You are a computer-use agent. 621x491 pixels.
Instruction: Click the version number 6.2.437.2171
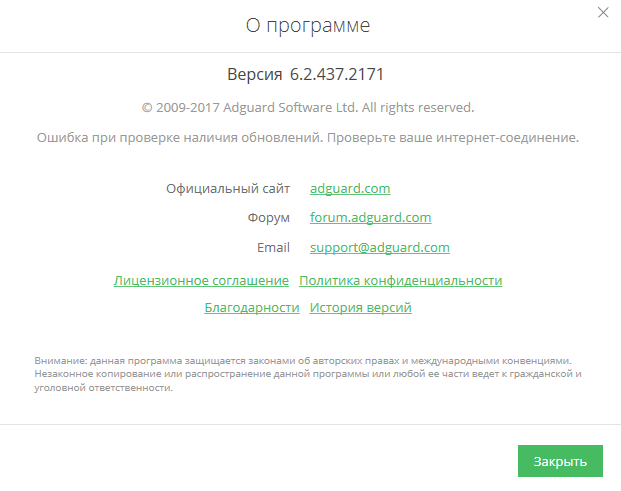(x=337, y=75)
